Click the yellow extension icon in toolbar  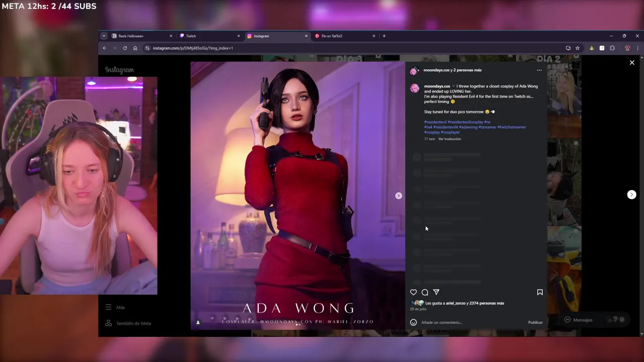click(591, 48)
